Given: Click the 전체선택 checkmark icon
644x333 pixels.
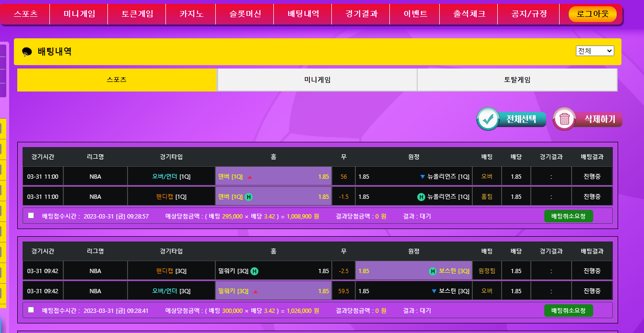Looking at the screenshot, I should pyautogui.click(x=489, y=119).
